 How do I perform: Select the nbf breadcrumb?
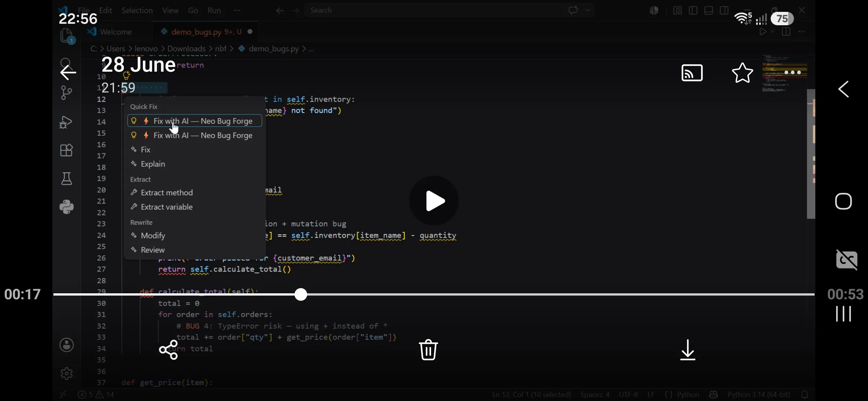[x=221, y=49]
